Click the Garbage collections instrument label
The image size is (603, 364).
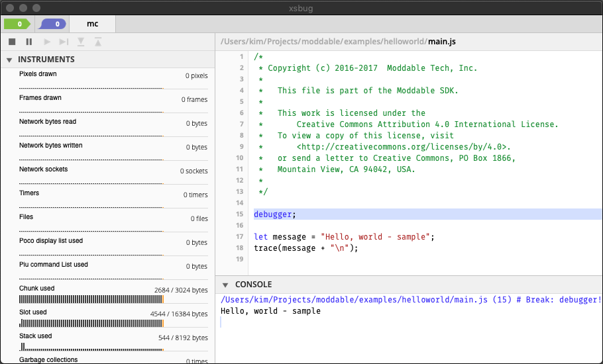pos(48,360)
